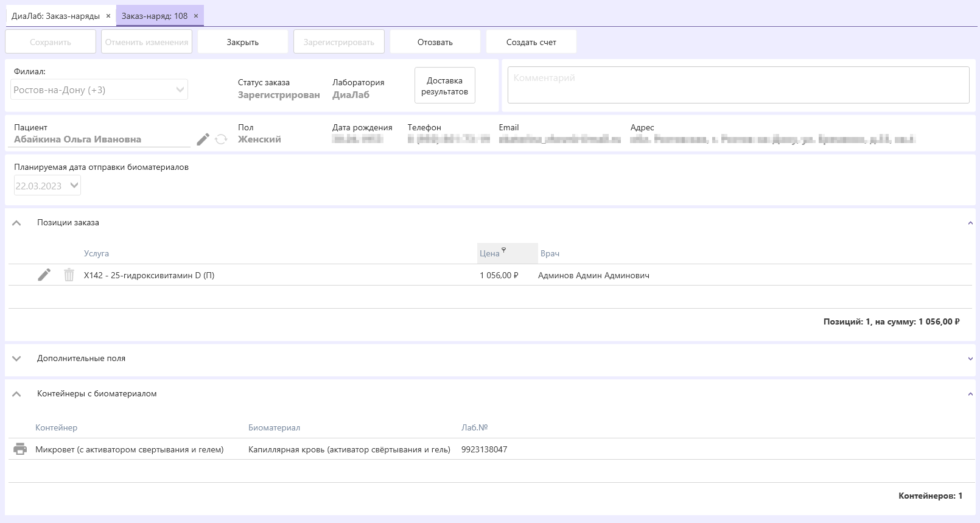
Task: Switch to ДиаЛаб: Заказ-наряды tab
Action: coord(55,16)
